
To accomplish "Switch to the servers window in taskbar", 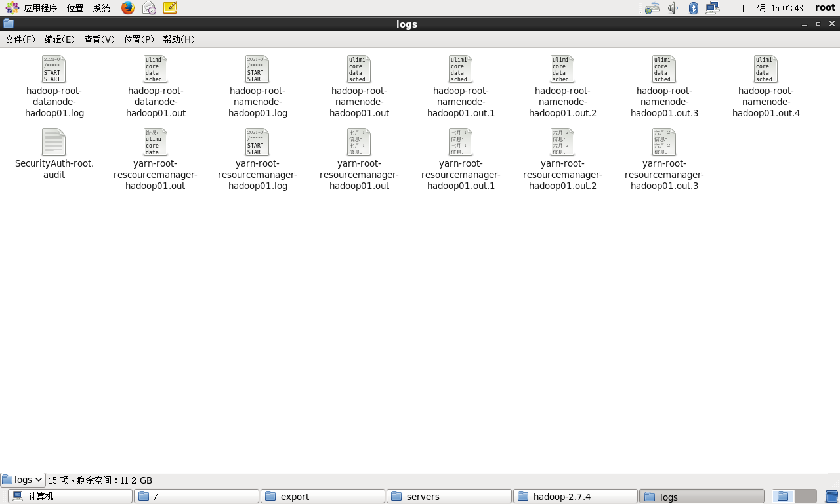I will [450, 496].
